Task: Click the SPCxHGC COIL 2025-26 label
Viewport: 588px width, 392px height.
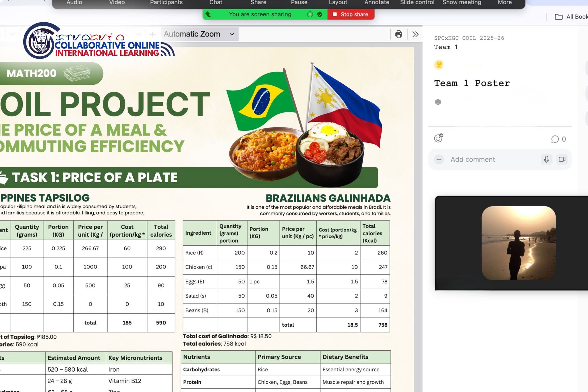Action: pyautogui.click(x=469, y=38)
